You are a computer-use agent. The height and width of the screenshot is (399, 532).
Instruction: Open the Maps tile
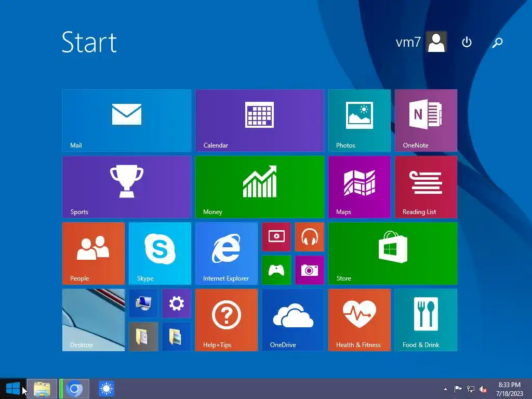(x=360, y=187)
